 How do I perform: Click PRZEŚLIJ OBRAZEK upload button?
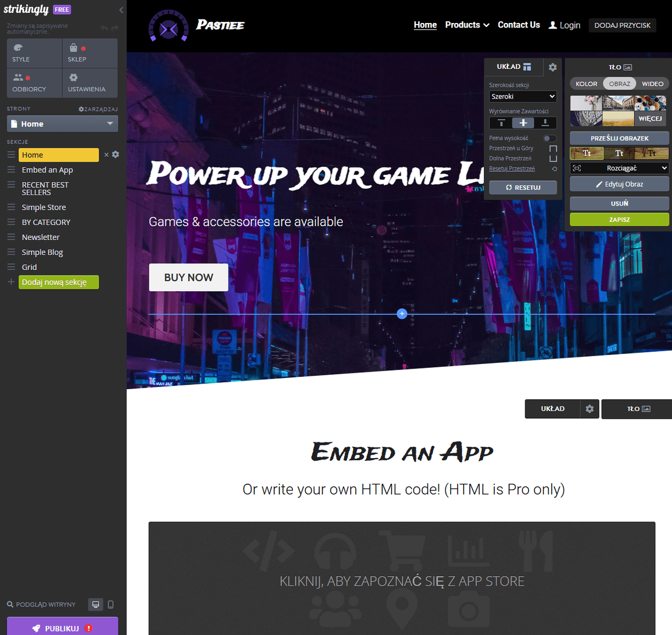[619, 138]
